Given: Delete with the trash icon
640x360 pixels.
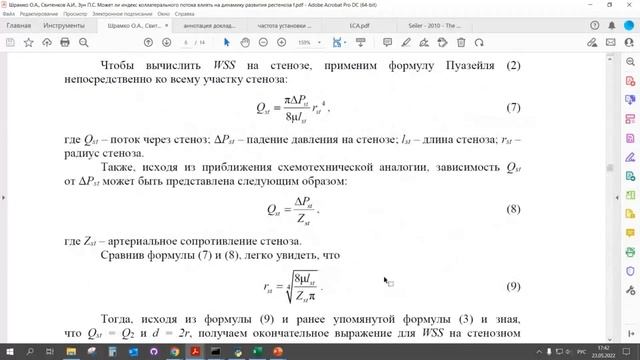Looking at the screenshot, I should pyautogui.click(x=461, y=42).
